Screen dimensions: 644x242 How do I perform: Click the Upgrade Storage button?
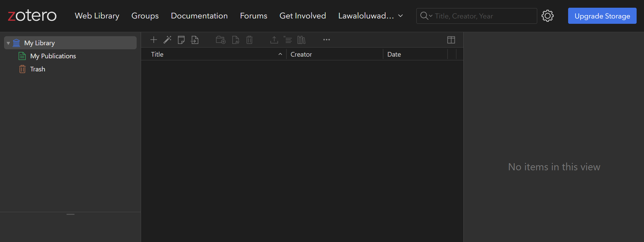click(602, 16)
